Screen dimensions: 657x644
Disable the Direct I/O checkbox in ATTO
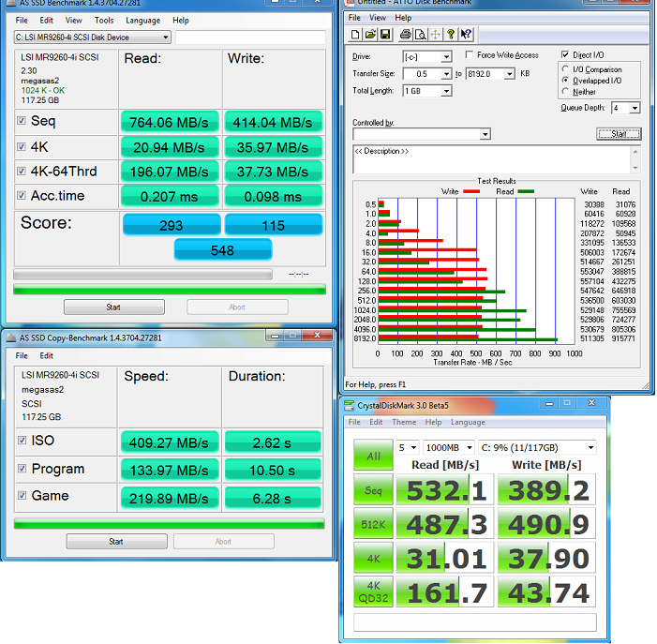click(565, 55)
